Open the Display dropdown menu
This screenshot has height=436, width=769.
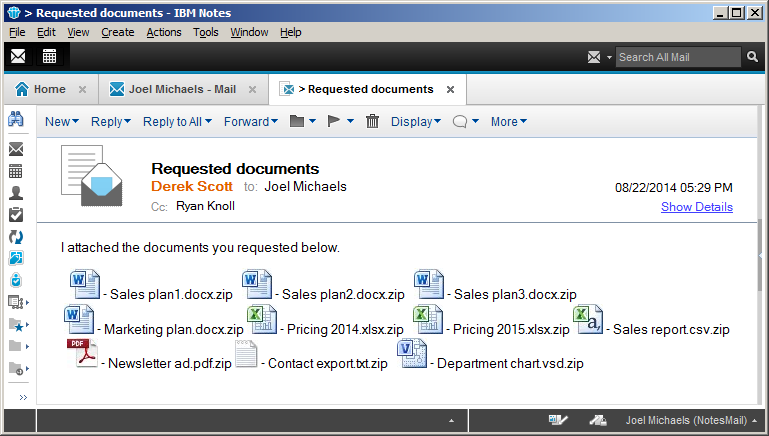416,122
